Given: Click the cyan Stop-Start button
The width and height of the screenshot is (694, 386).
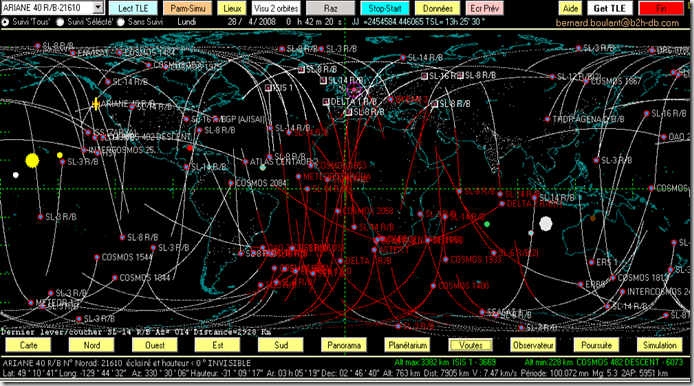Looking at the screenshot, I should tap(385, 8).
